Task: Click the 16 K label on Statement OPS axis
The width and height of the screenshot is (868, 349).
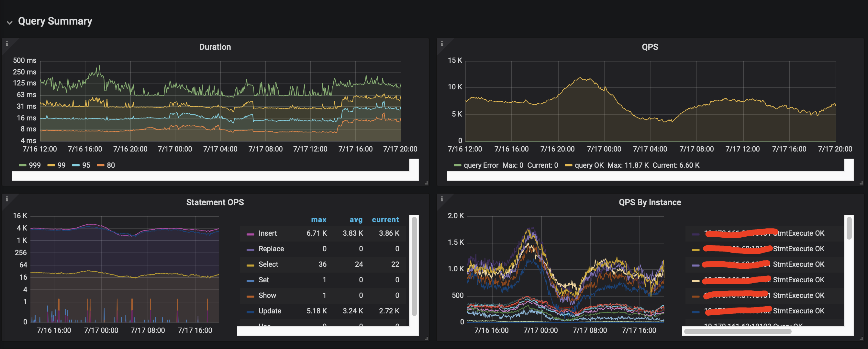Action: (20, 216)
